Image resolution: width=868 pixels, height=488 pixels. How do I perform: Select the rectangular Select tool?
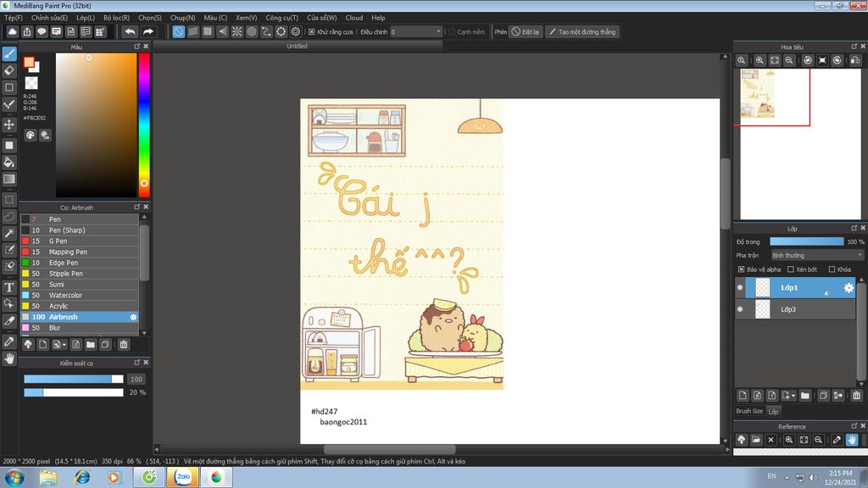(9, 199)
